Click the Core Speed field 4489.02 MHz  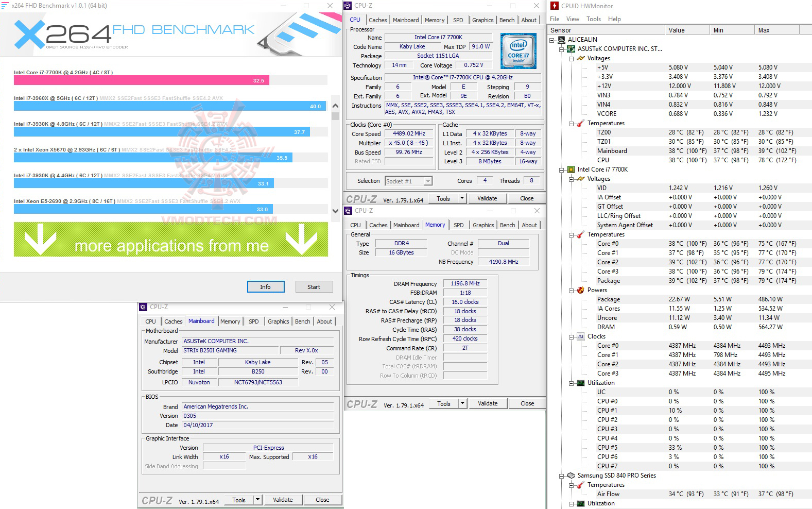coord(409,134)
